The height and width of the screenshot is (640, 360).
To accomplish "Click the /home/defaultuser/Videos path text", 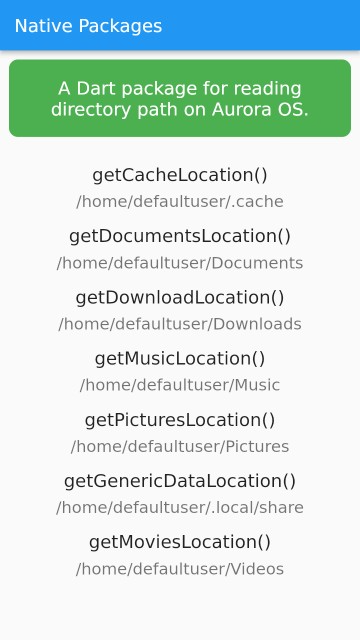I will click(180, 569).
